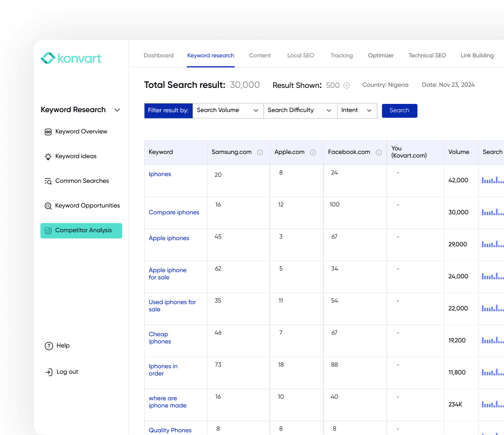
Task: Click the info icon next to Apple.com header
Action: (x=312, y=153)
